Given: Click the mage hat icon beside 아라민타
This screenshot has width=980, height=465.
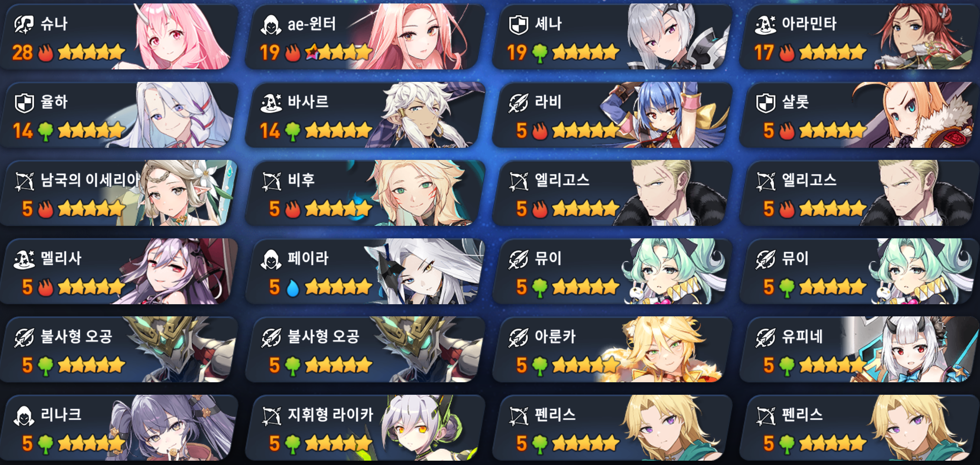Looking at the screenshot, I should pos(766,24).
